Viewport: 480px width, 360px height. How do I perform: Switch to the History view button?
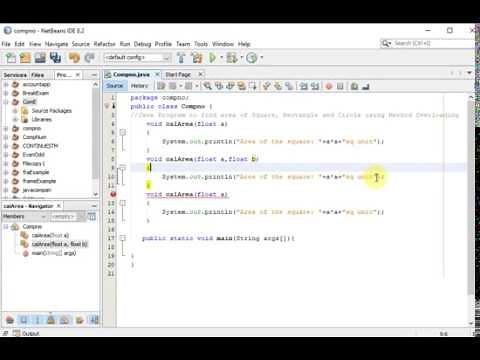point(139,86)
